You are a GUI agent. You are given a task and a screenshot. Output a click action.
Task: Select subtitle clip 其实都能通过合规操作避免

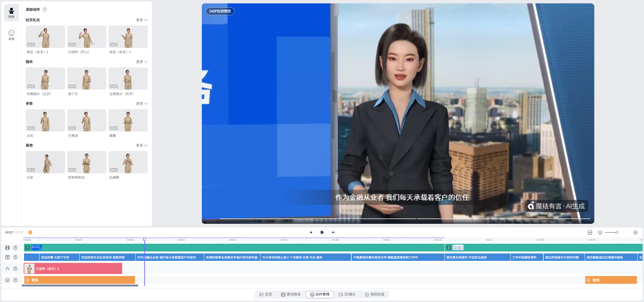coord(611,258)
